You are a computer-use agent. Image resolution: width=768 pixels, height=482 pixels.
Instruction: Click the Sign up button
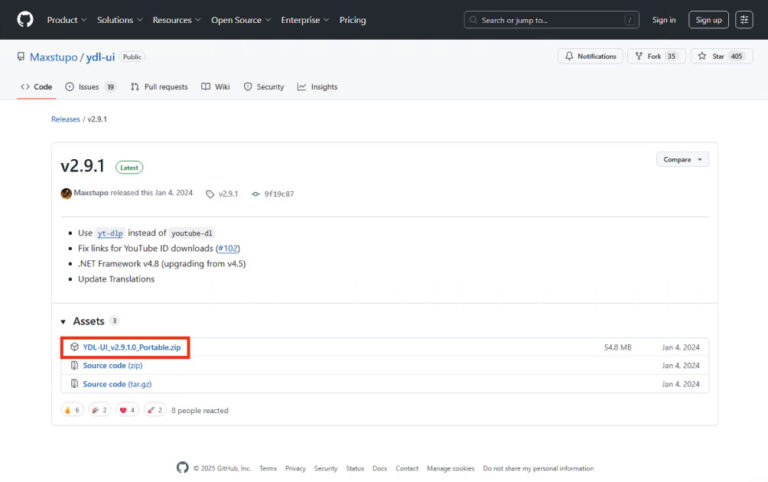(x=708, y=20)
